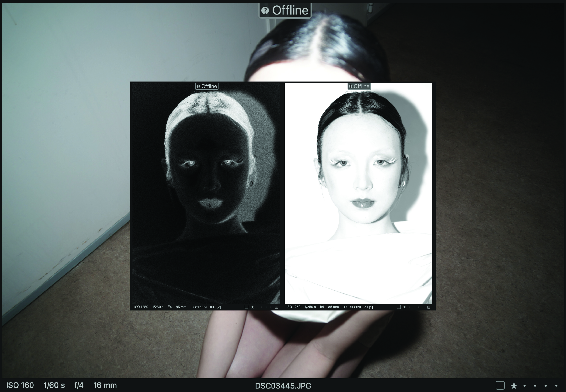This screenshot has height=392, width=566.
Task: Rate DSC03320.JPG [1] five stars
Action: coord(423,307)
